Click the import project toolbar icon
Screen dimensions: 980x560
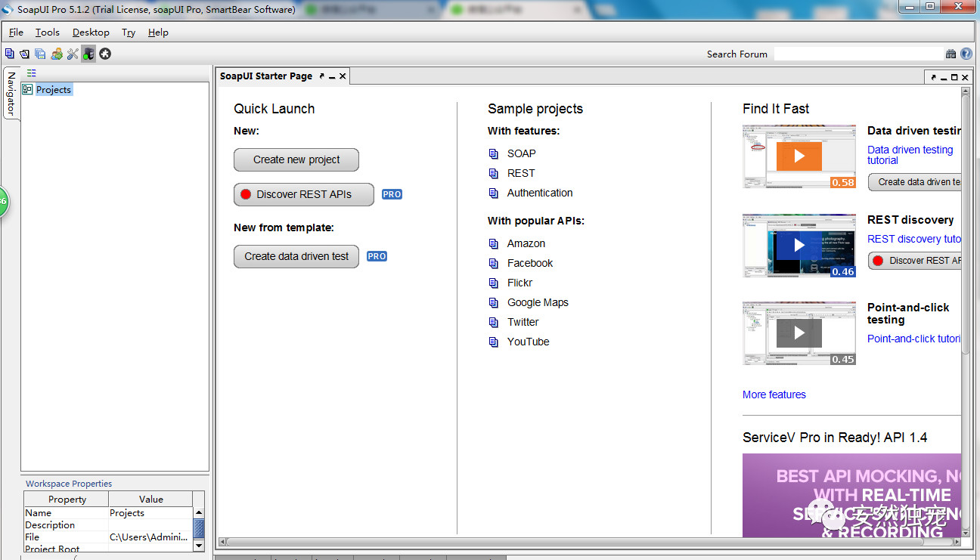(24, 54)
